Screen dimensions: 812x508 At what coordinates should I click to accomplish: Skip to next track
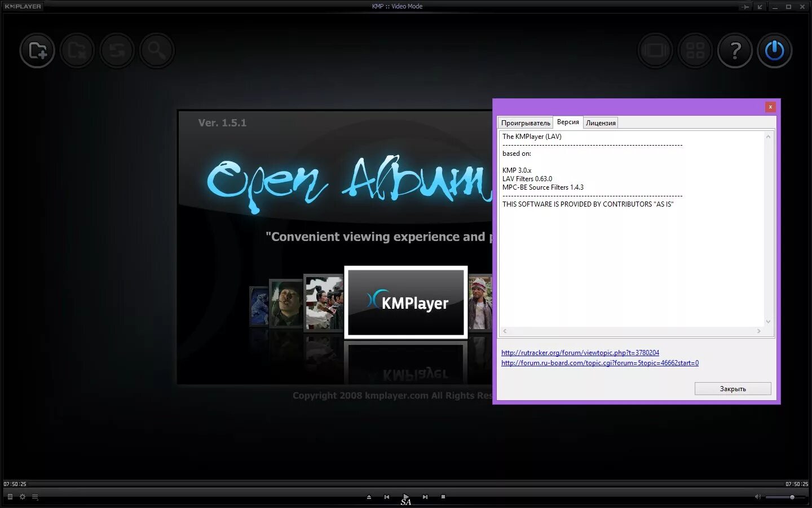pyautogui.click(x=425, y=497)
